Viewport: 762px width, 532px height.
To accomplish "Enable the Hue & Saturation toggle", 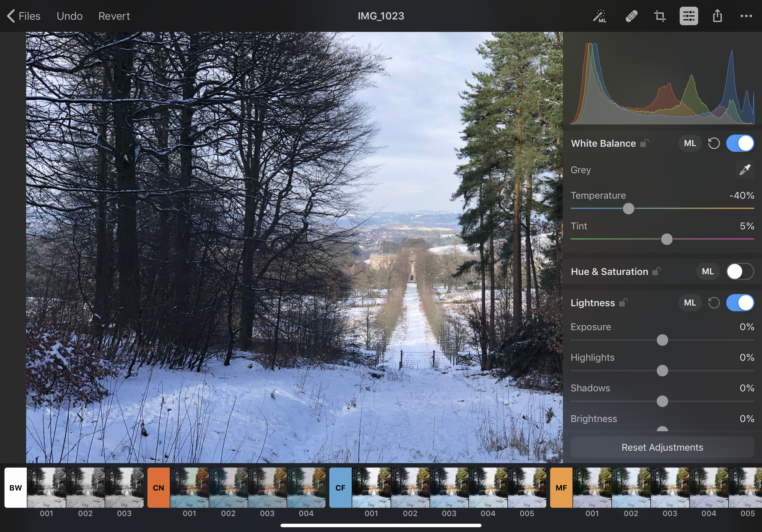I will [x=740, y=271].
